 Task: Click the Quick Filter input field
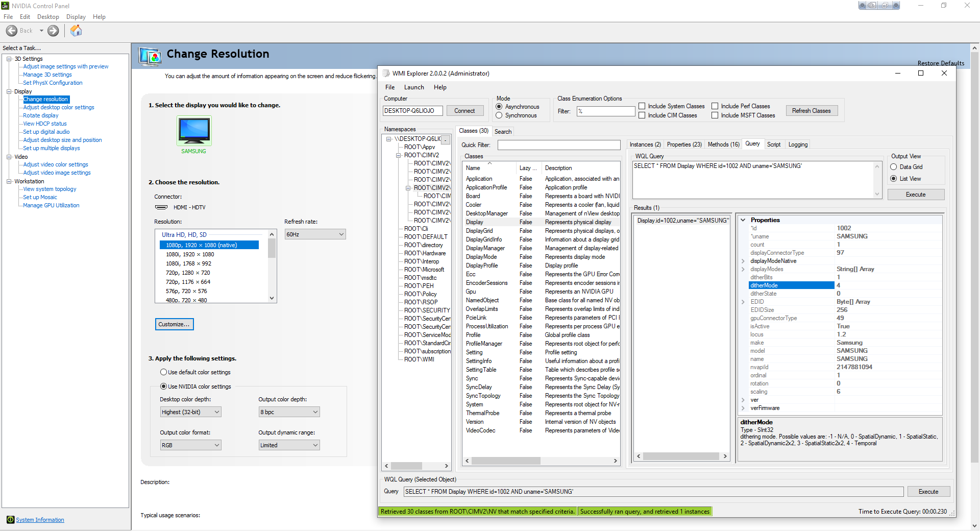[x=559, y=145]
